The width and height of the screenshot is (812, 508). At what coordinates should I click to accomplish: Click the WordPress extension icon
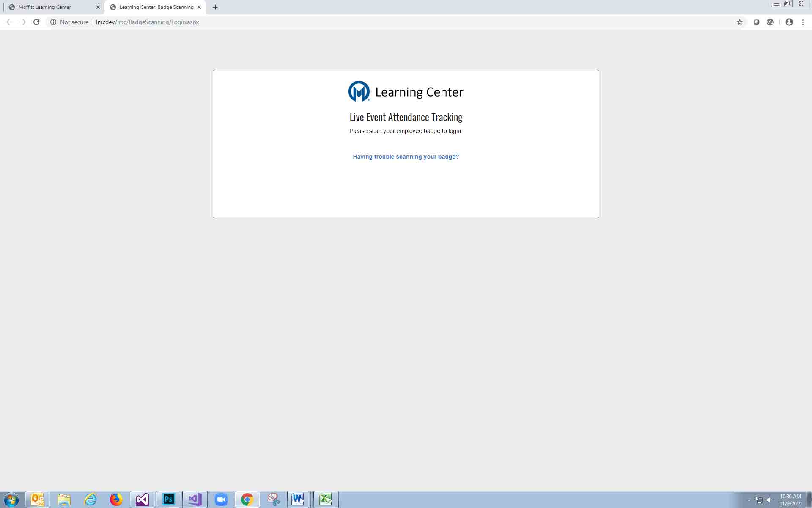click(x=770, y=22)
